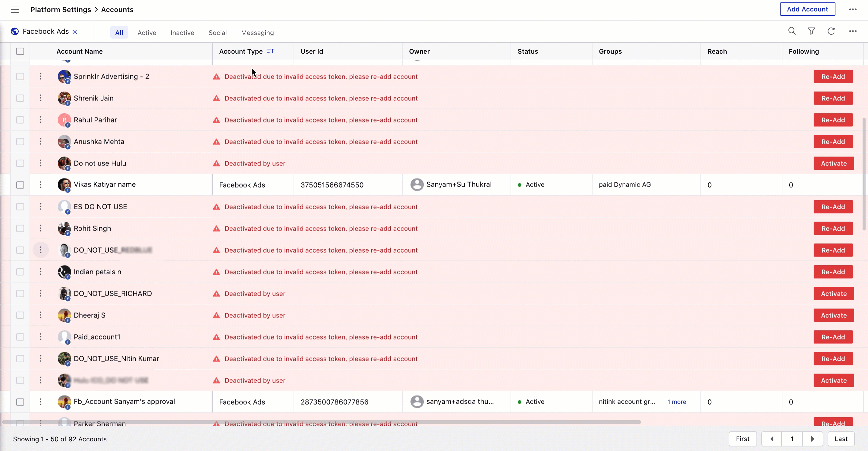Image resolution: width=868 pixels, height=451 pixels.
Task: Click the refresh icon in toolbar
Action: [831, 32]
